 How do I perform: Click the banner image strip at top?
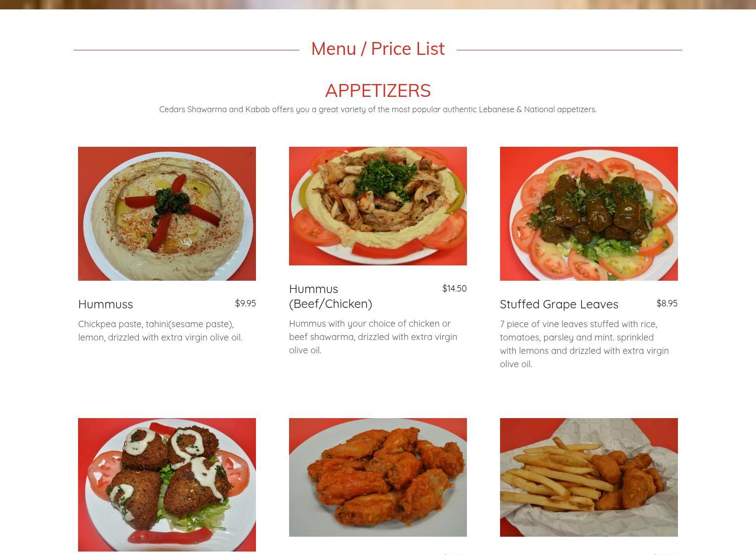click(x=378, y=4)
